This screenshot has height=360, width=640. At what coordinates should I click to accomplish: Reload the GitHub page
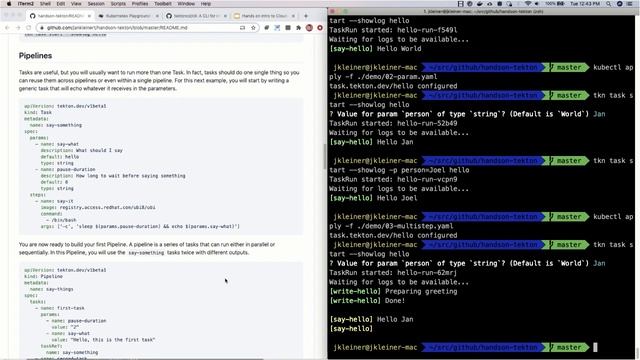(x=29, y=28)
